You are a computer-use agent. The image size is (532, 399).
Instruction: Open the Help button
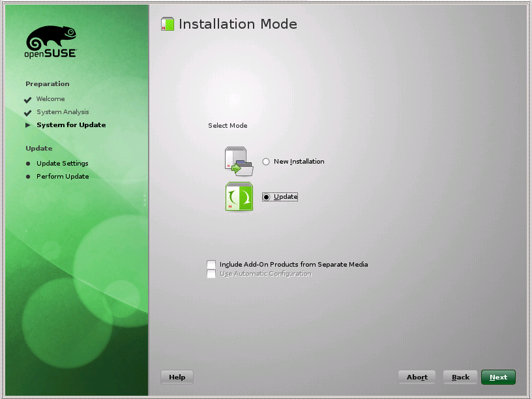pos(177,377)
